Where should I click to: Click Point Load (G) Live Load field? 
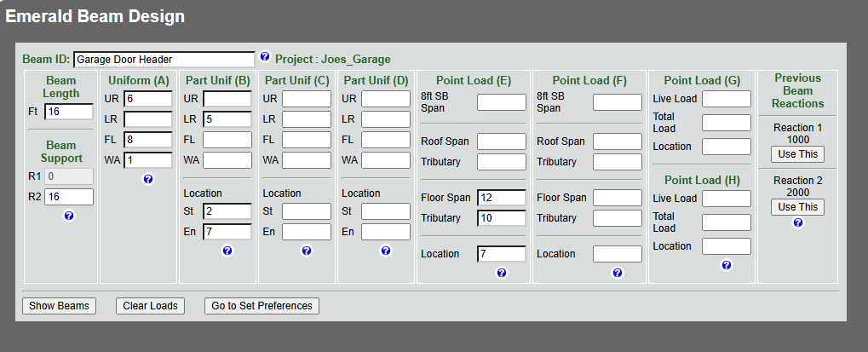727,99
